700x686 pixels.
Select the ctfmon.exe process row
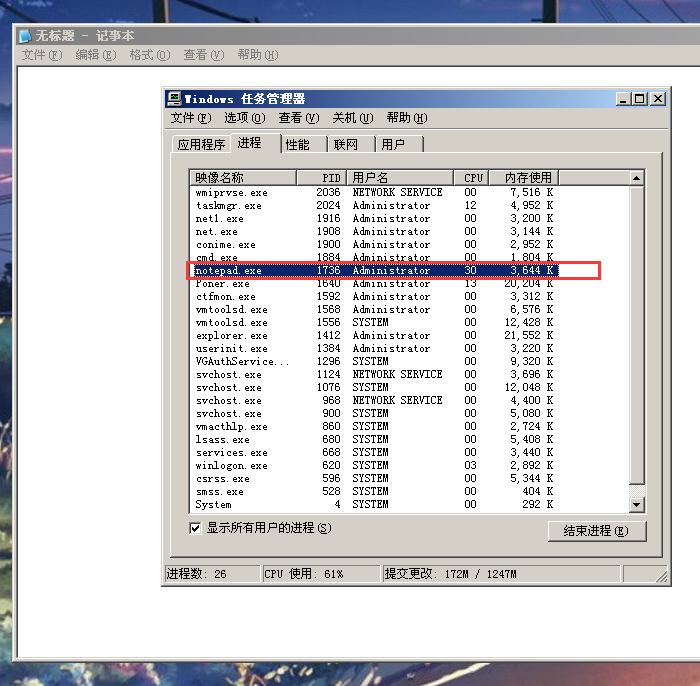click(x=375, y=297)
